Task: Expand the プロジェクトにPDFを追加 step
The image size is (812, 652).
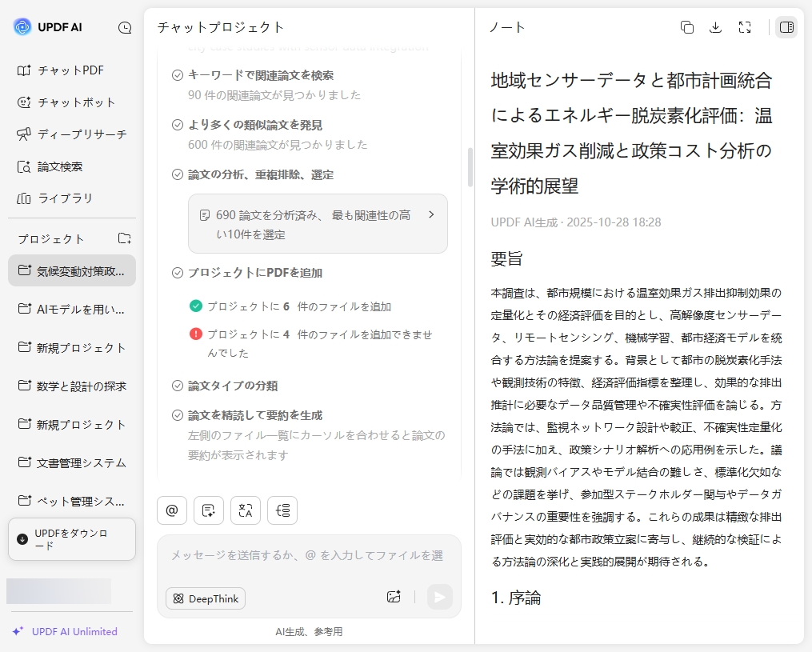Action: click(254, 273)
